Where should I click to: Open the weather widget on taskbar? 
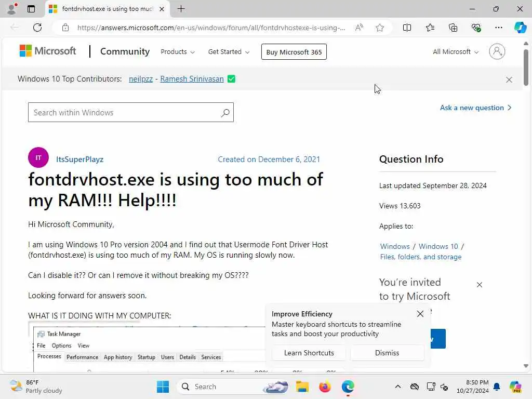36,387
